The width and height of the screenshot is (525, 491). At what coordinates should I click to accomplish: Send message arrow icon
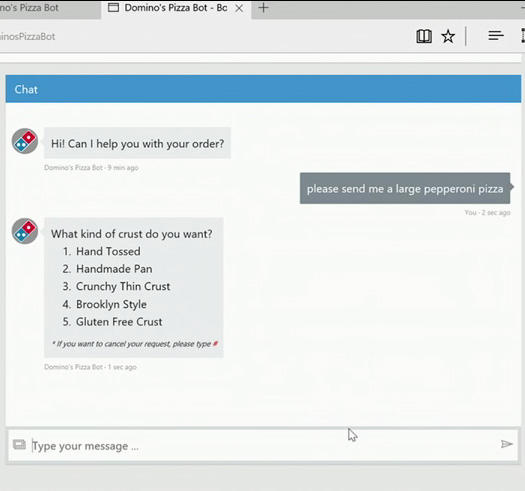click(507, 444)
